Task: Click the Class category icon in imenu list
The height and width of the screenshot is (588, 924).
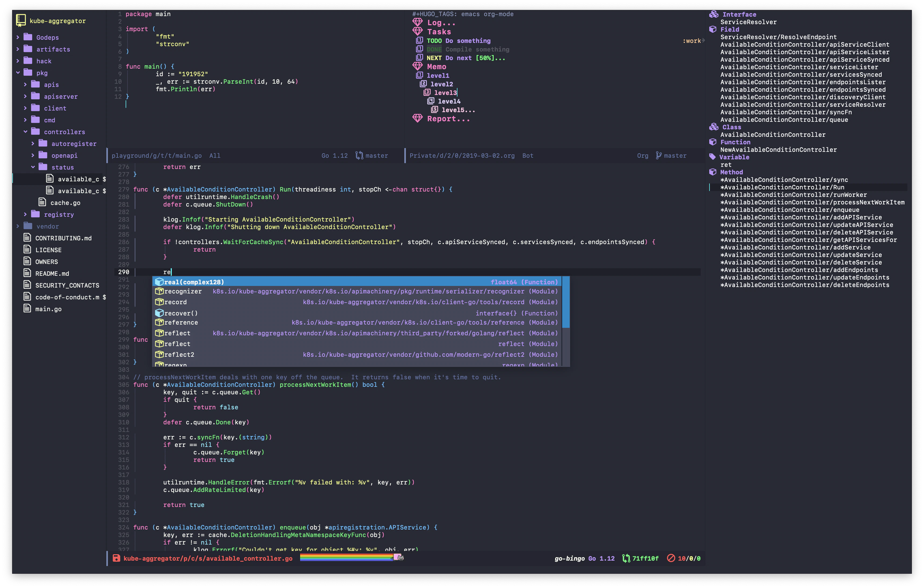Action: pos(714,127)
